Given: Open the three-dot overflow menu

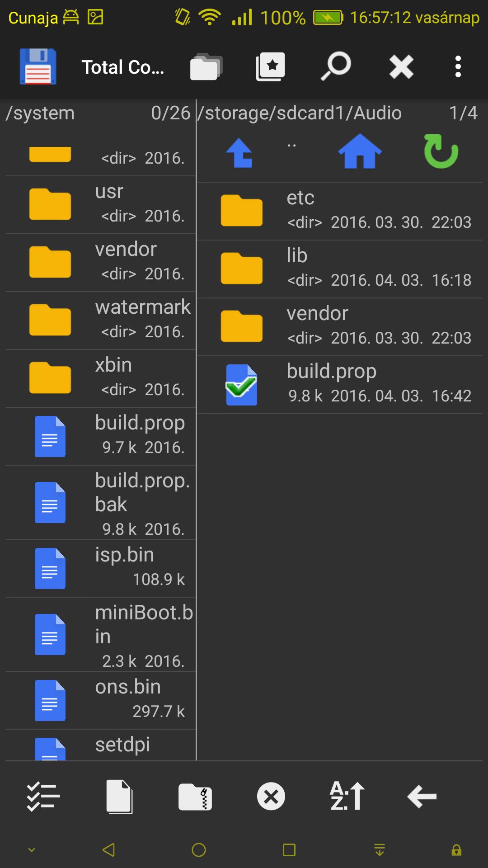Looking at the screenshot, I should point(458,67).
